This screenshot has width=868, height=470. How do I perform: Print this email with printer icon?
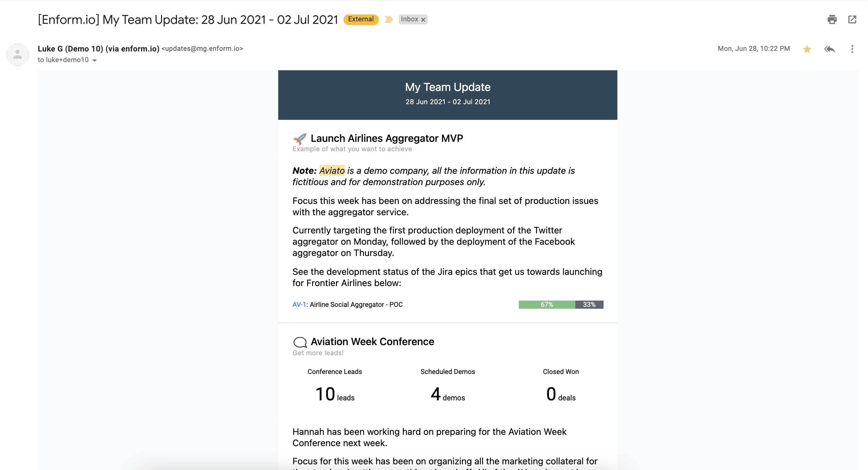coord(832,19)
